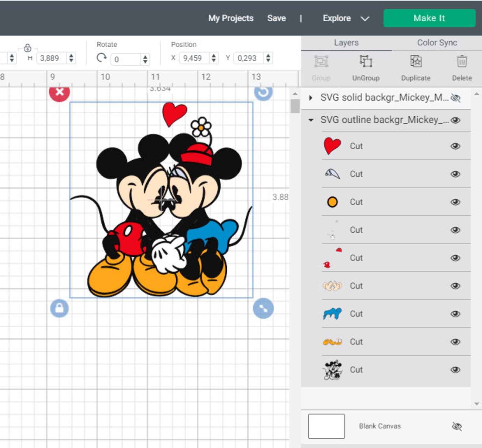The image size is (482, 448).
Task: Click the Position X stepper arrows
Action: pos(214,58)
